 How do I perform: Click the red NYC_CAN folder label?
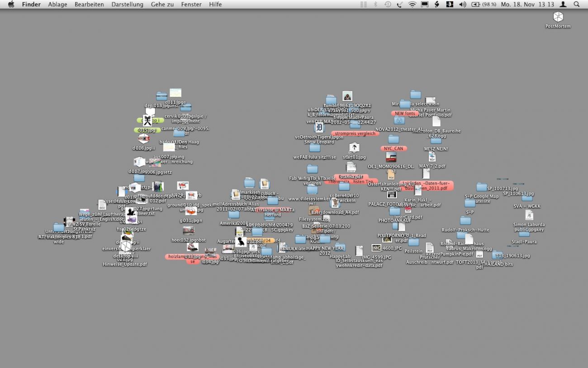tap(393, 148)
